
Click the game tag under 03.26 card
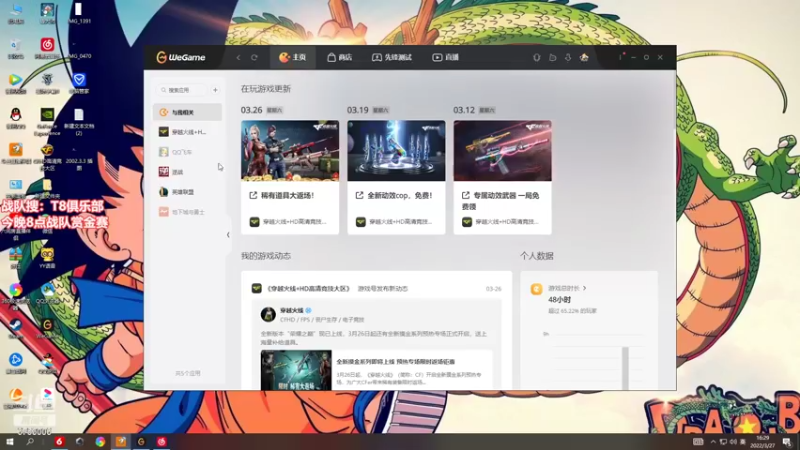coord(288,222)
